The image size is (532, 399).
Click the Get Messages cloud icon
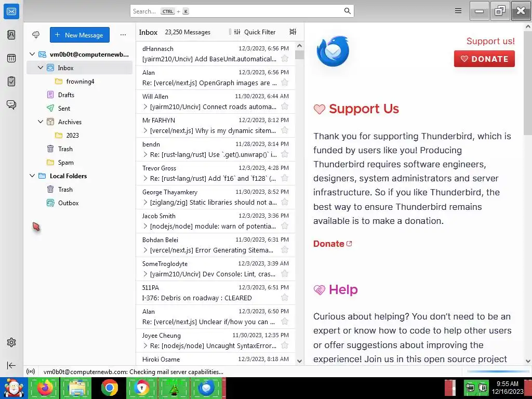(36, 35)
